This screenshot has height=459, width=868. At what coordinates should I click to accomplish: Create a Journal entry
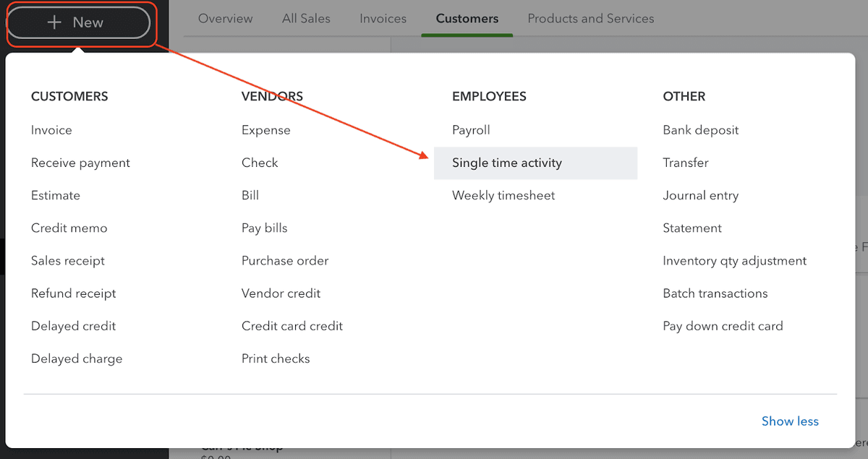(x=701, y=195)
